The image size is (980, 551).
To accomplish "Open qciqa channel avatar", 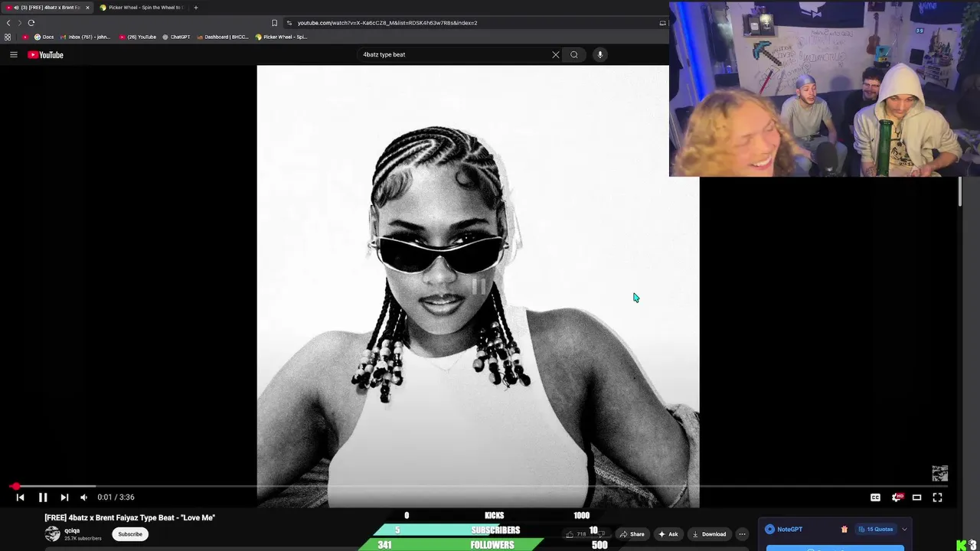I will 52,534.
